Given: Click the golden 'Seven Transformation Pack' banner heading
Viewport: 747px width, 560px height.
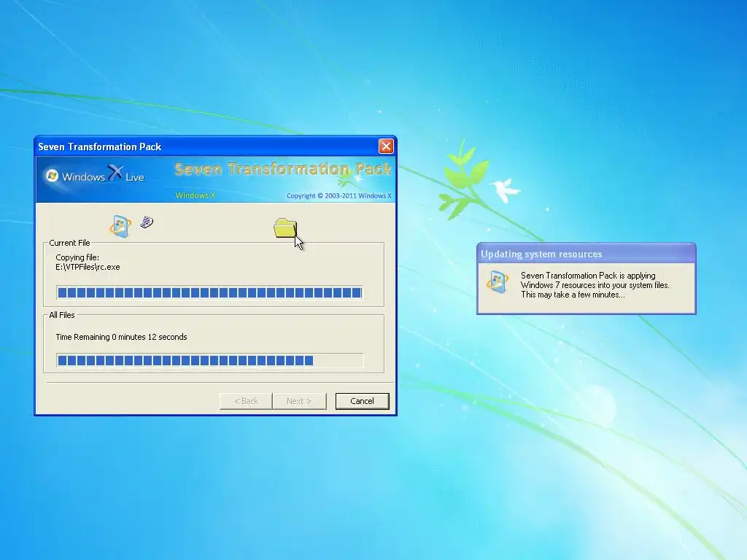Looking at the screenshot, I should pyautogui.click(x=283, y=169).
